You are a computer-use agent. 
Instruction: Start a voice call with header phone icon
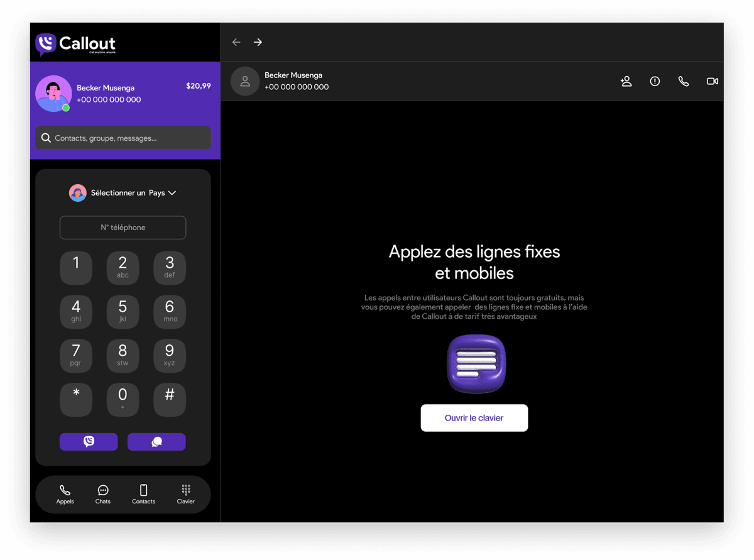click(x=684, y=81)
